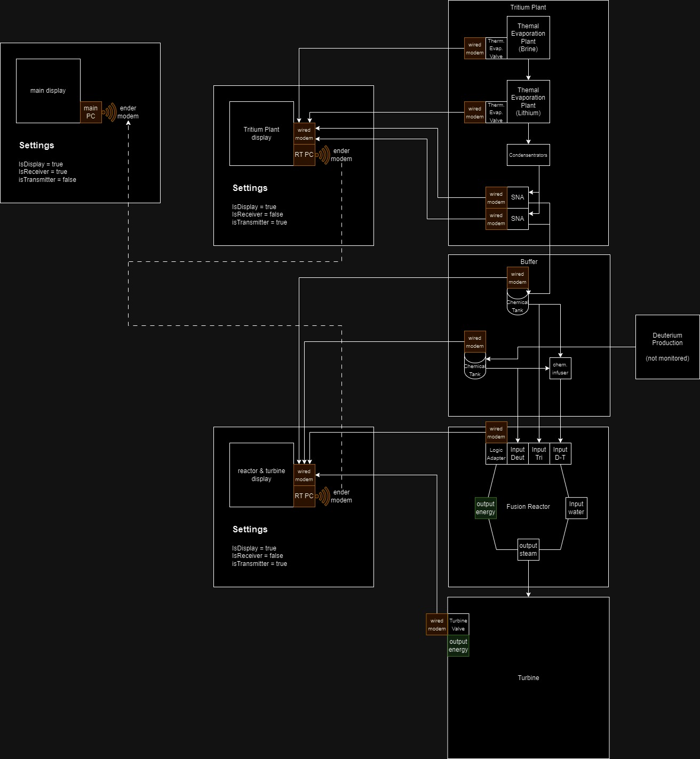Click the Settings heading under main display
Screen dimensions: 700x759
click(x=36, y=145)
